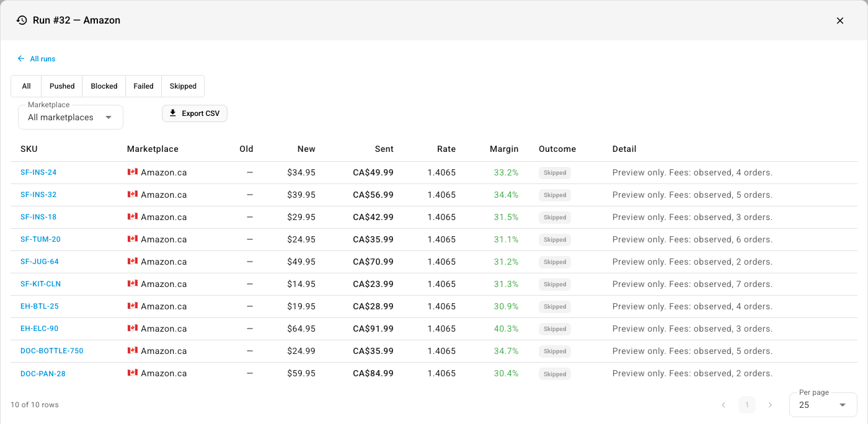Click the Margin column header
The height and width of the screenshot is (424, 868).
pos(504,149)
